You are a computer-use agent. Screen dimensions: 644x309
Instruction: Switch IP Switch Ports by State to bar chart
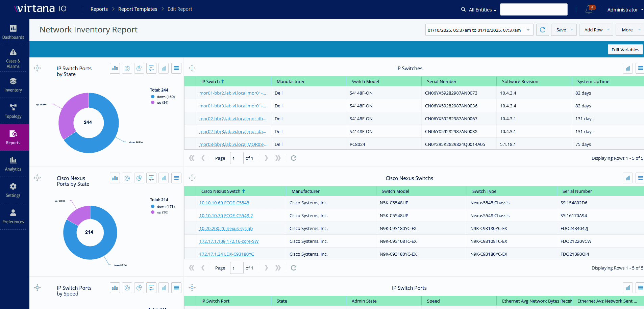[115, 68]
